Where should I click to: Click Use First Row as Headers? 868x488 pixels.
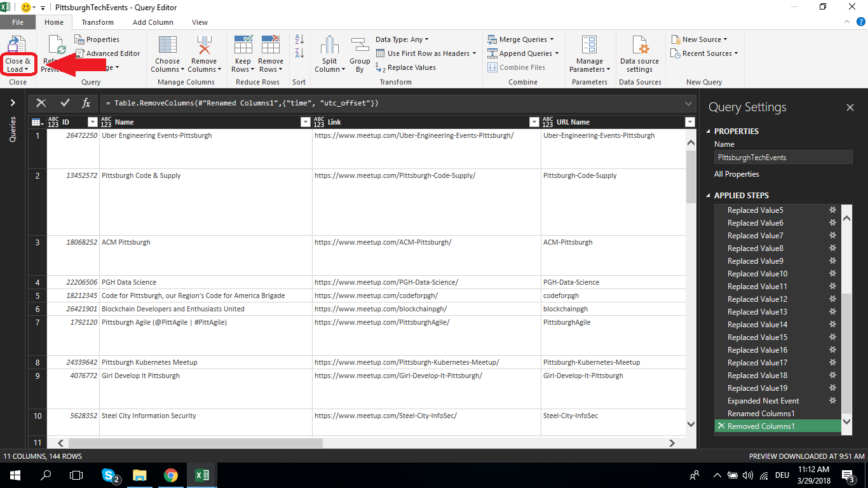(426, 53)
